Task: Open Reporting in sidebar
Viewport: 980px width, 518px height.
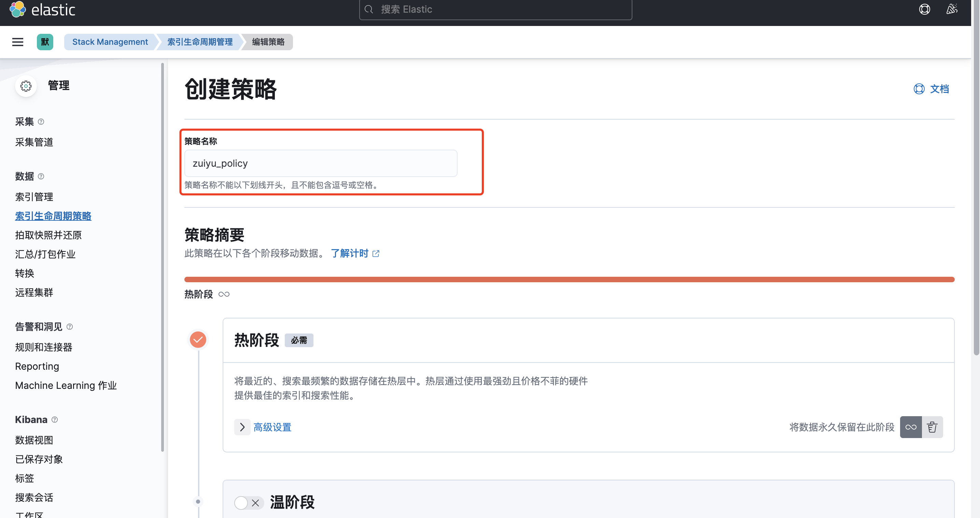Action: [37, 367]
